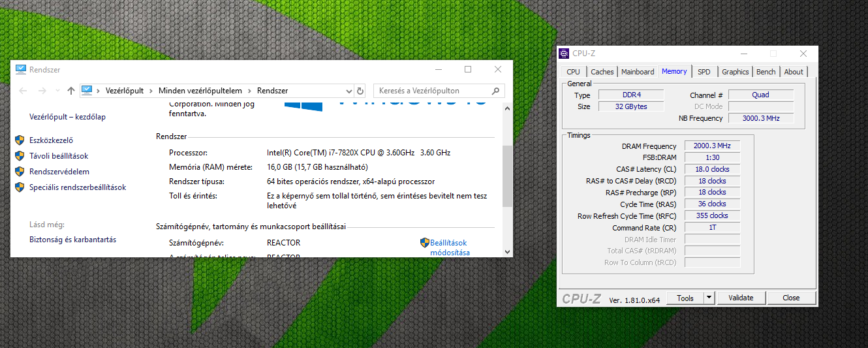Click Beállítások módosítása link
This screenshot has height=348, width=868.
(450, 247)
